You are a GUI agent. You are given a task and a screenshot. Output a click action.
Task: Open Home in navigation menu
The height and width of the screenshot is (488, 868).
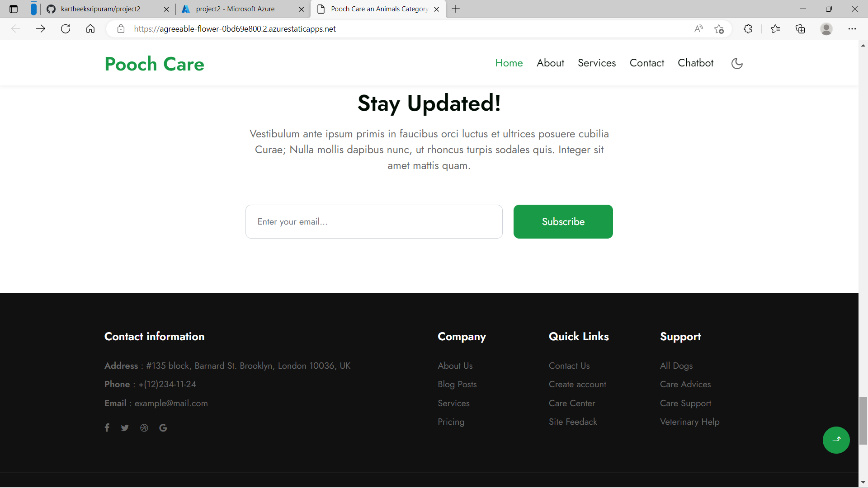pyautogui.click(x=509, y=63)
